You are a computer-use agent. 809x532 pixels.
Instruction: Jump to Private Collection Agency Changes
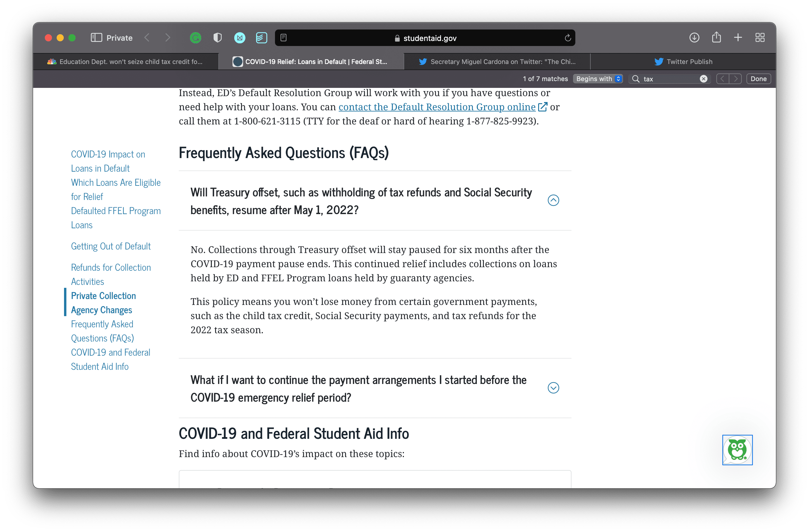point(103,303)
